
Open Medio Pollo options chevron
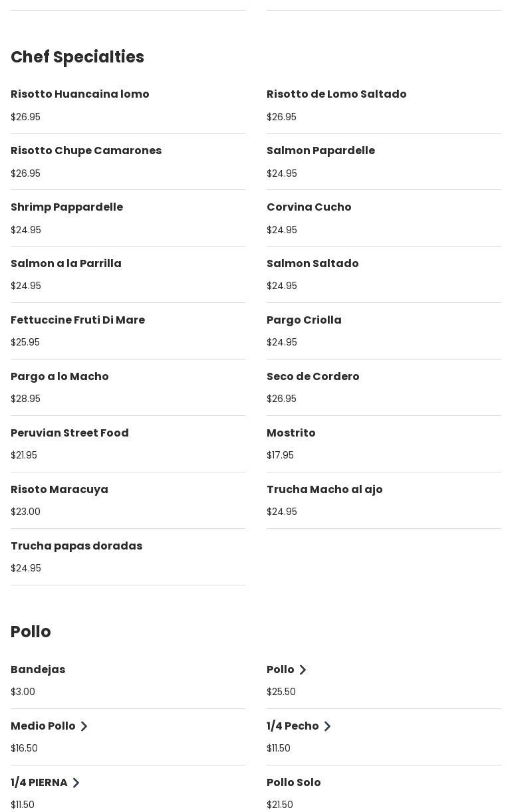tap(84, 726)
